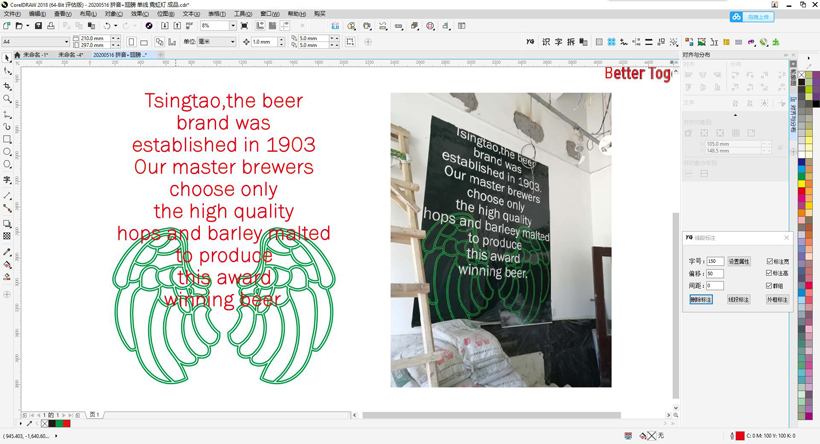The image size is (820, 444).
Task: Click the blue cloud upload button
Action: pyautogui.click(x=752, y=17)
